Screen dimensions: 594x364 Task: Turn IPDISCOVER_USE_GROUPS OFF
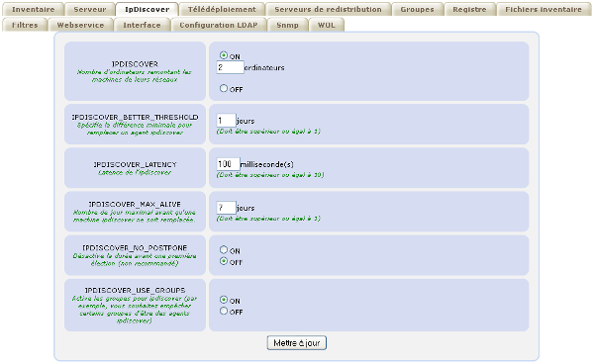pyautogui.click(x=224, y=311)
